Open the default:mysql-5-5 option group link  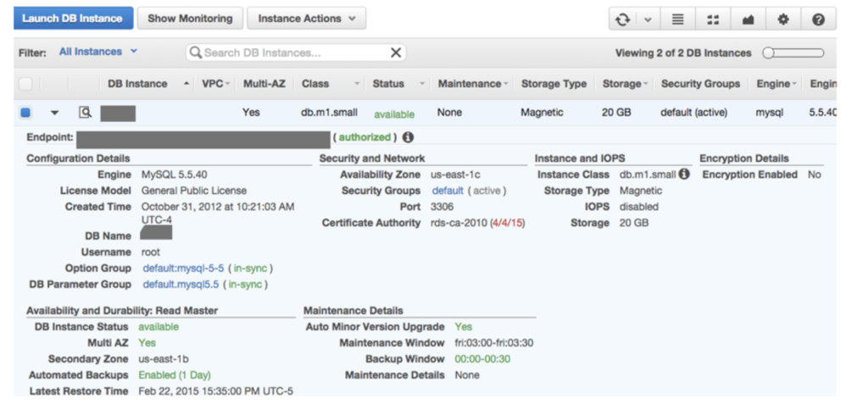[183, 268]
